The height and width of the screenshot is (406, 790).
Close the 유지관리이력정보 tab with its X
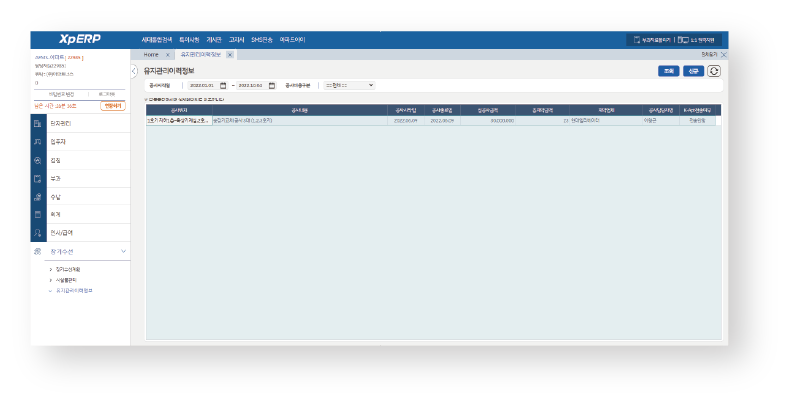coord(230,55)
